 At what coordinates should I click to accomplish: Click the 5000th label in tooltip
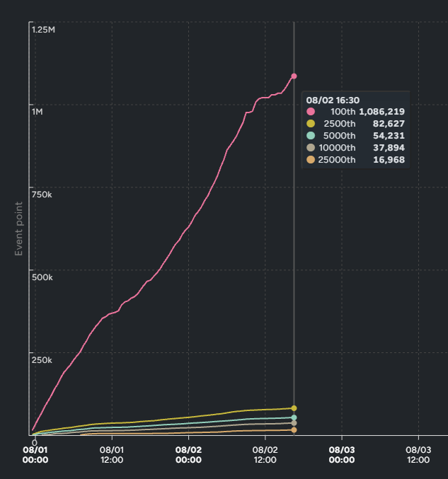pos(340,136)
